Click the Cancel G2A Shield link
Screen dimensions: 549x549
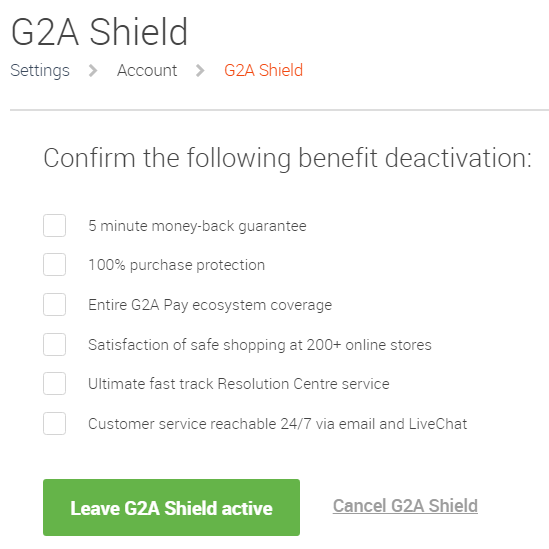pyautogui.click(x=405, y=506)
